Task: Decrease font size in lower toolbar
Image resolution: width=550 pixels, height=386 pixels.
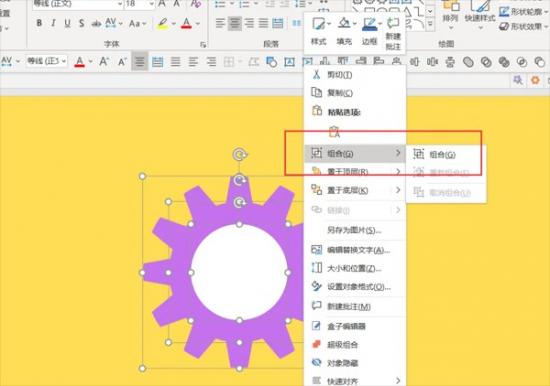Action: click(122, 62)
